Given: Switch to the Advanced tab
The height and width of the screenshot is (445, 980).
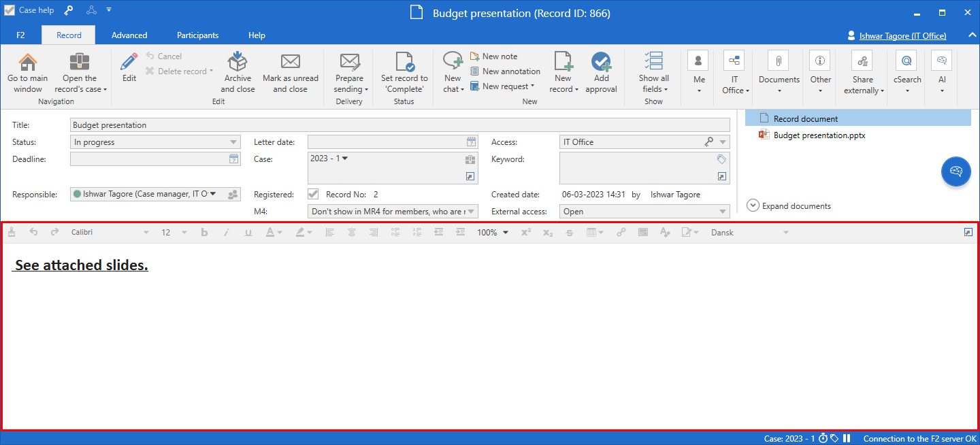Looking at the screenshot, I should (129, 35).
